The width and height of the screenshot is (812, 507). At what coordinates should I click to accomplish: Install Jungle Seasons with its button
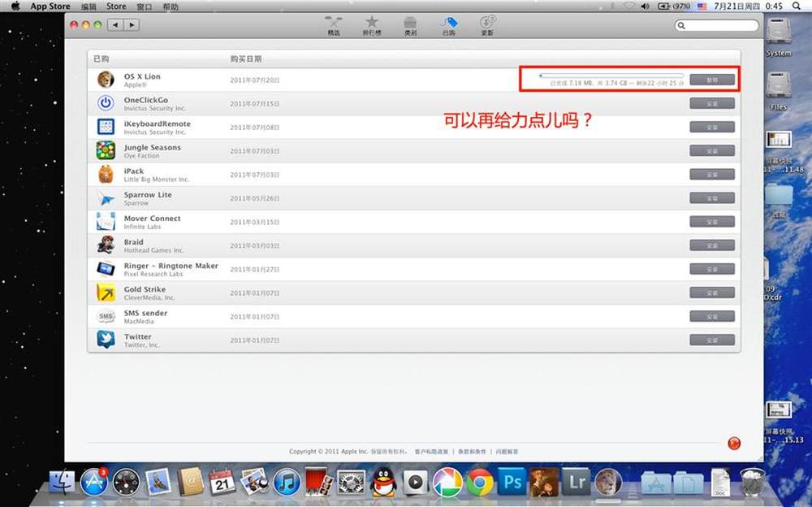712,151
